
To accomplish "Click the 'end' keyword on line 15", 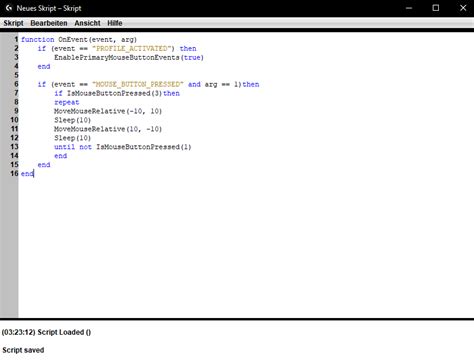I will click(x=44, y=165).
